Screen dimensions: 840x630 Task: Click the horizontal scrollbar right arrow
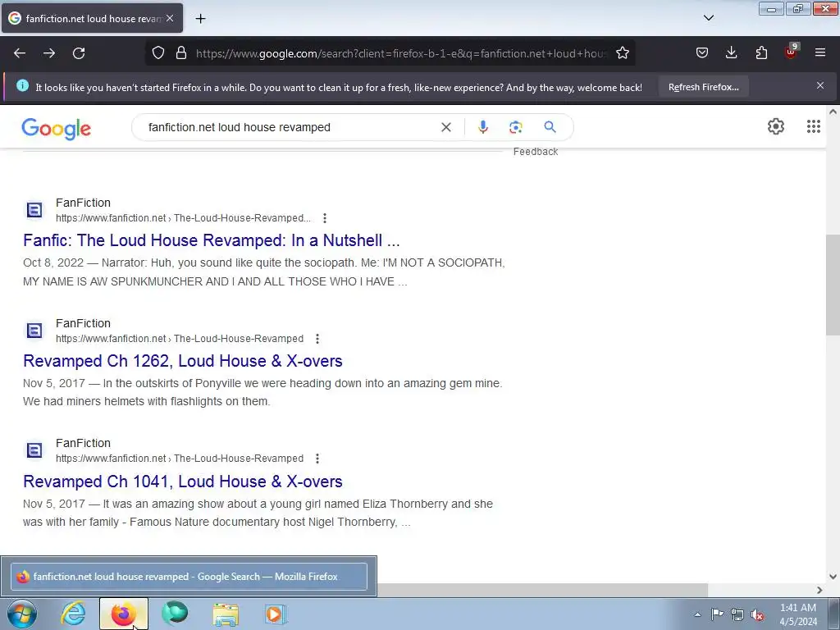tap(819, 590)
